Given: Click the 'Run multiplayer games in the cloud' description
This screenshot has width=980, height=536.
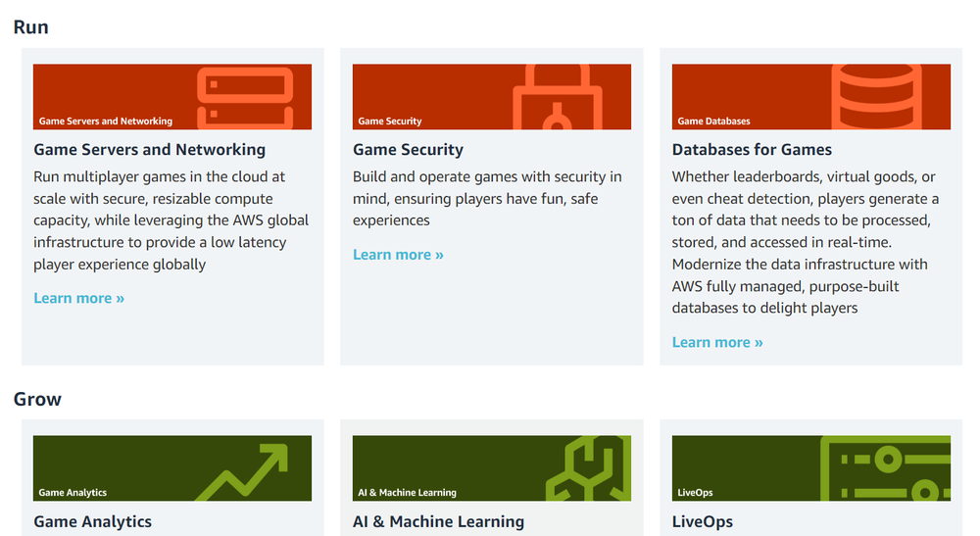Looking at the screenshot, I should (x=171, y=220).
